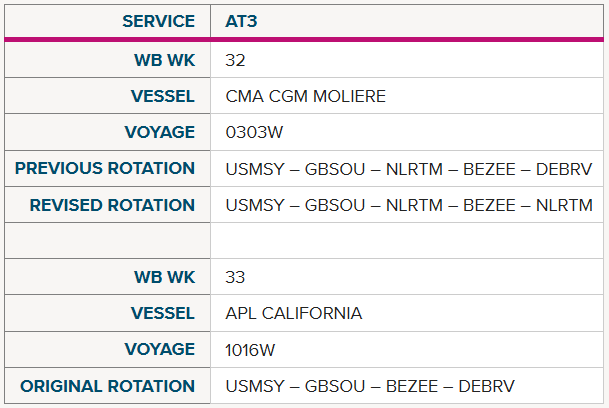Viewport: 609px width, 408px height.
Task: Click the PREVIOUS ROTATION label
Action: [105, 168]
